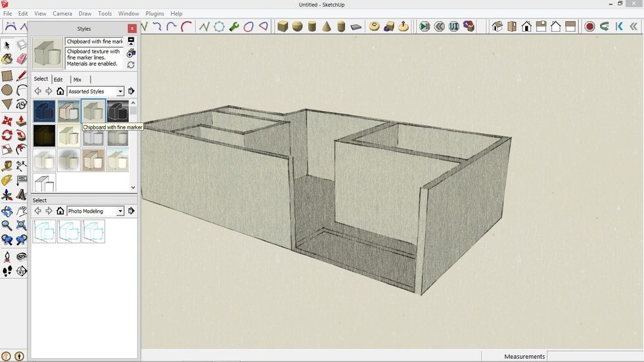Image resolution: width=644 pixels, height=362 pixels.
Task: Choose the Pan hand tool
Action: (x=22, y=212)
